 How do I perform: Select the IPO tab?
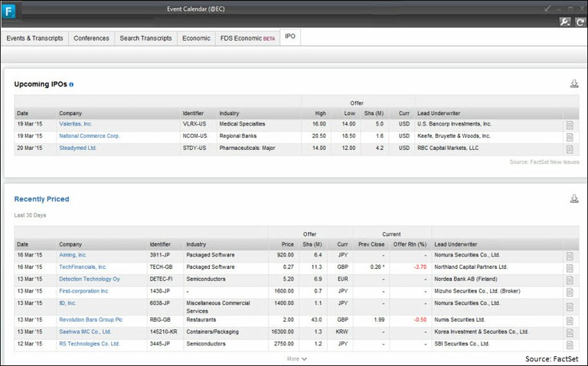[x=290, y=37]
